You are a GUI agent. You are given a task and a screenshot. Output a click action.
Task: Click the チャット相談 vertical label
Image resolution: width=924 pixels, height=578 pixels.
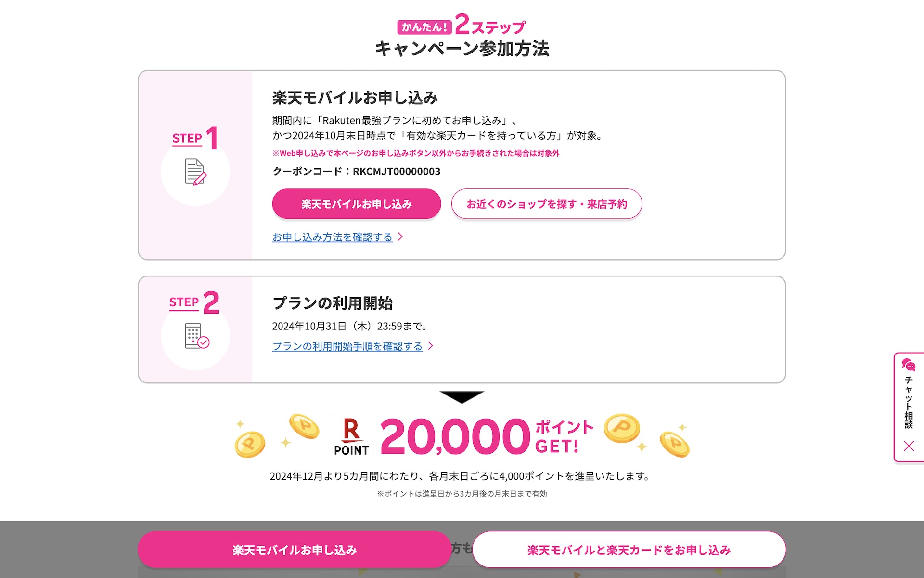pyautogui.click(x=909, y=403)
